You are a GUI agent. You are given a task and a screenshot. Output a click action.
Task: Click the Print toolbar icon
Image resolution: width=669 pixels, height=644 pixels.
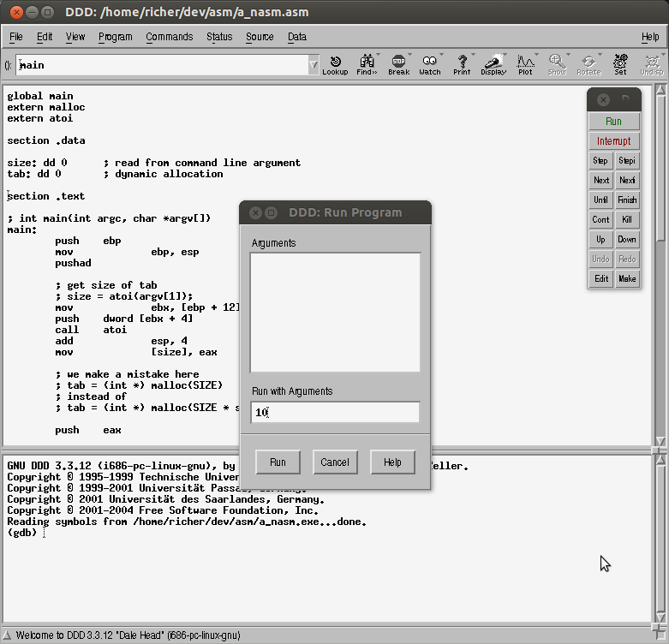[462, 65]
